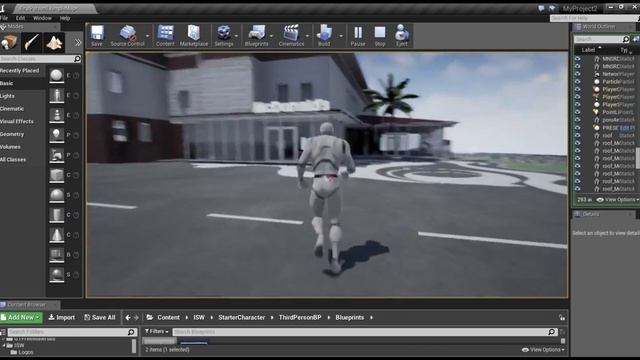Open the Cinematics clapperboard icon

pos(291,35)
